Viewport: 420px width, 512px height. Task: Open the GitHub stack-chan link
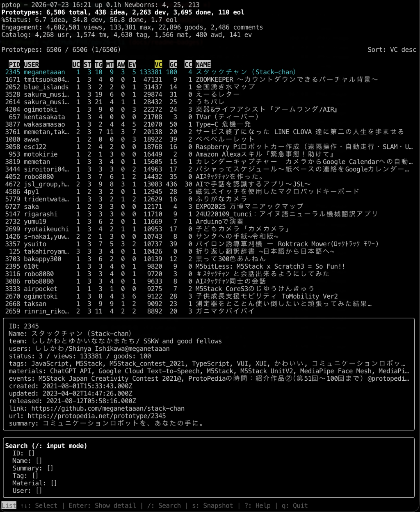[108, 409]
